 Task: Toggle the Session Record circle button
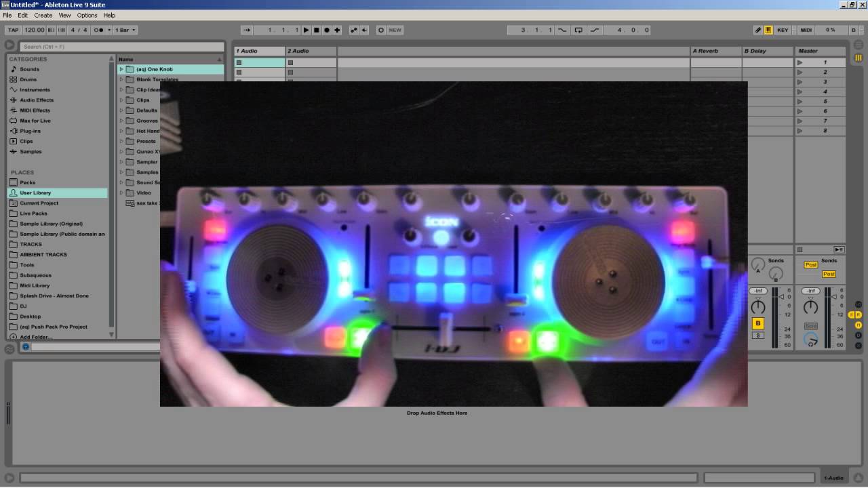click(380, 30)
